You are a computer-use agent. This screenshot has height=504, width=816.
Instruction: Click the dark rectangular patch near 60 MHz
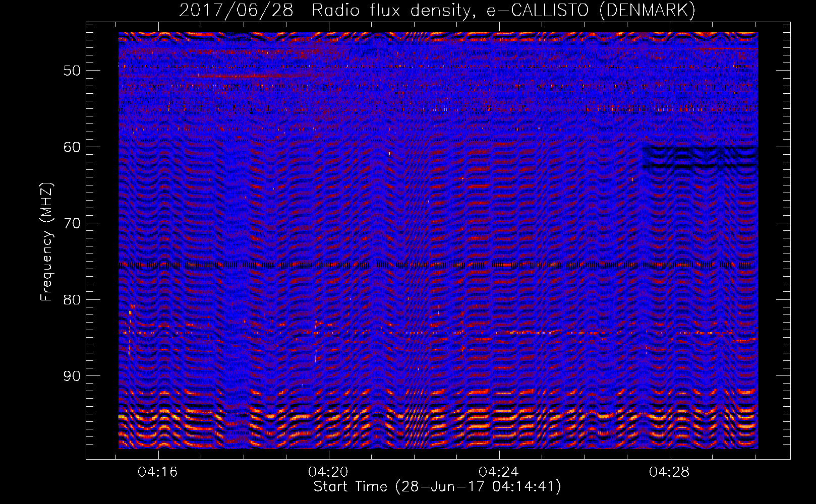coord(700,157)
